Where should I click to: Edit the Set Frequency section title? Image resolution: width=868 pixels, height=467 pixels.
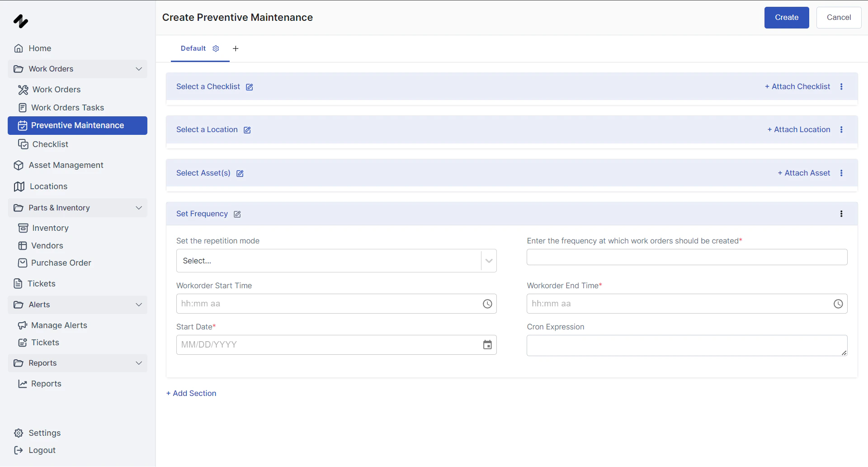pos(237,214)
